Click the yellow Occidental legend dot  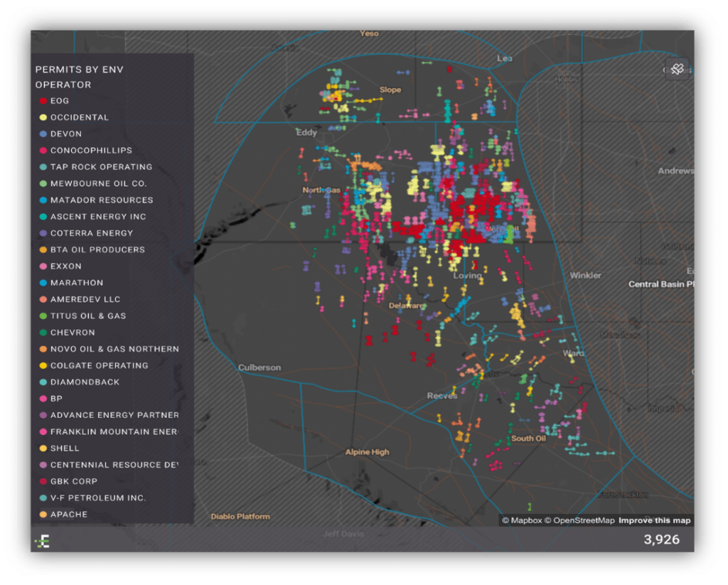click(43, 117)
